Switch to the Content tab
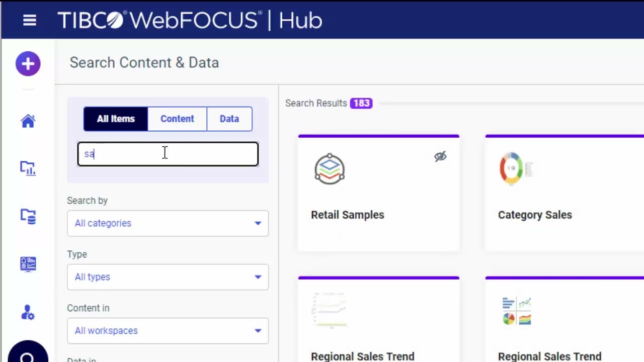644x362 pixels. tap(177, 119)
